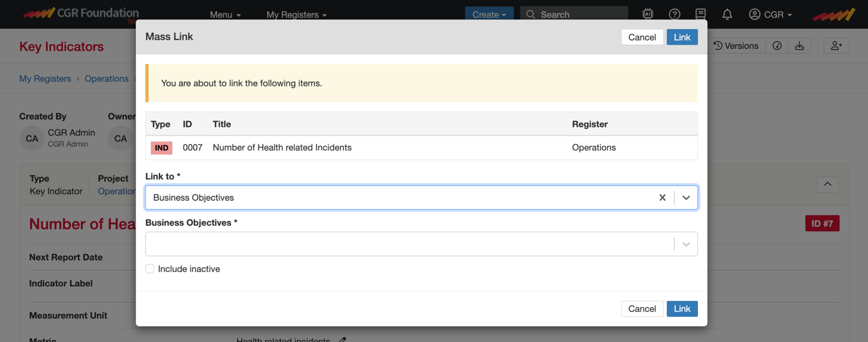Click the magnifier icon in the Search box

click(531, 14)
